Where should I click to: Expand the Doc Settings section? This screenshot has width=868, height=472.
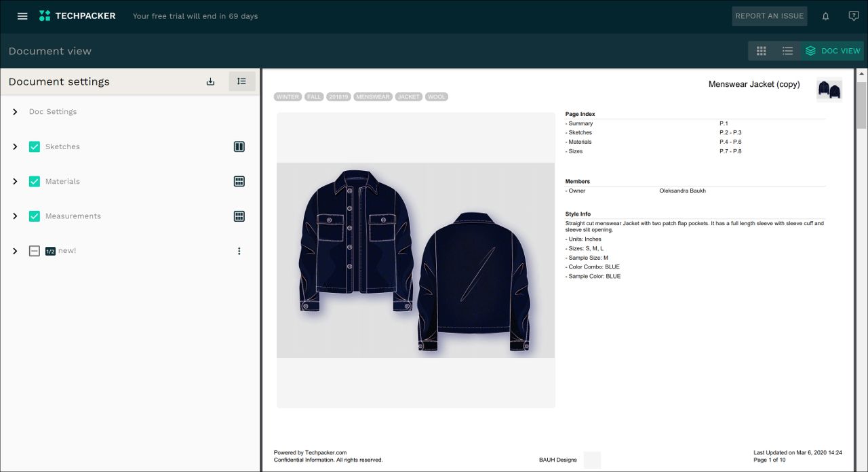[x=15, y=112]
